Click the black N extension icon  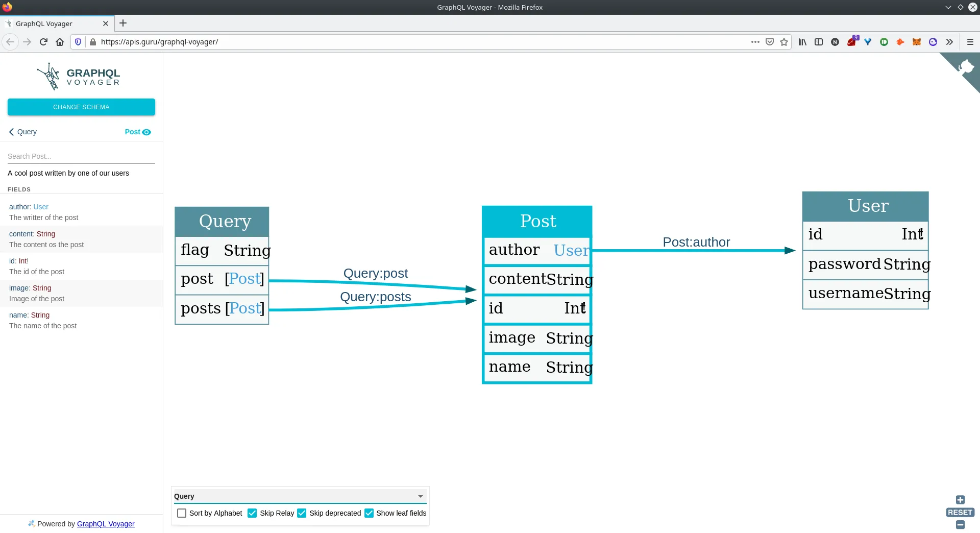pos(835,42)
